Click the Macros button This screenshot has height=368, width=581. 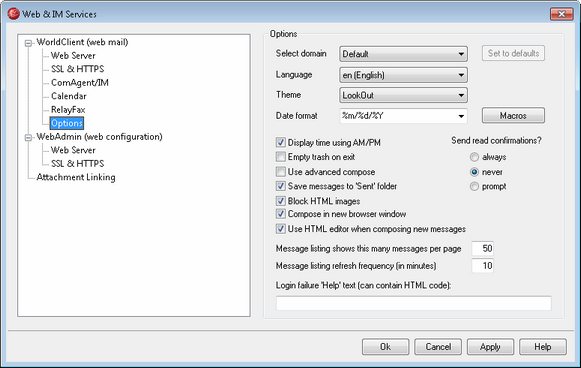pyautogui.click(x=513, y=116)
